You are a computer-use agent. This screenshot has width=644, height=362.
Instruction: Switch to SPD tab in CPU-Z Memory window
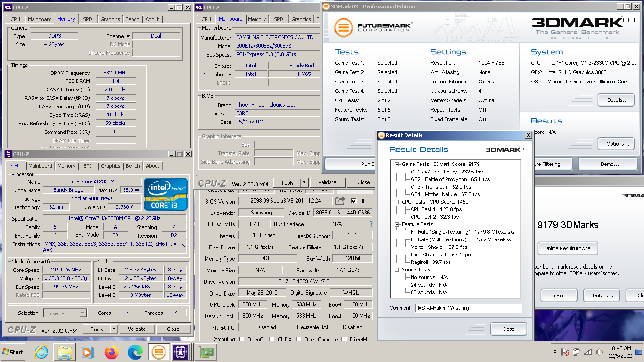tap(88, 19)
